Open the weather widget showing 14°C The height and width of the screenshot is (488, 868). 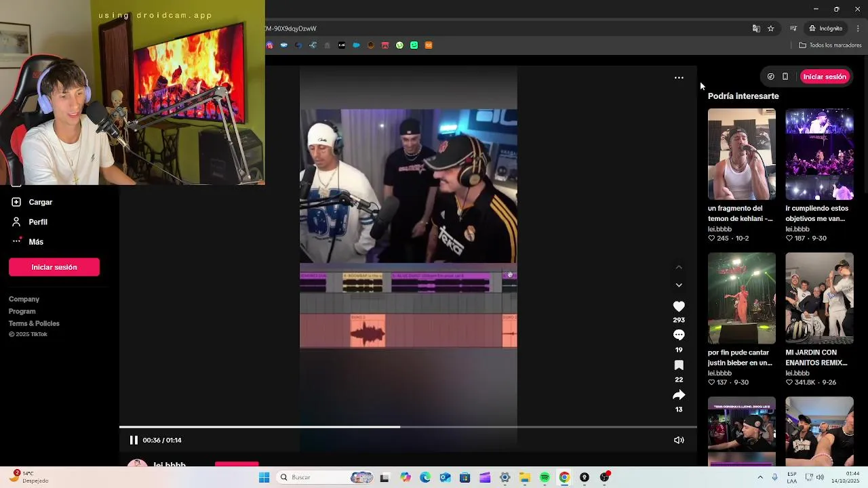pos(28,477)
